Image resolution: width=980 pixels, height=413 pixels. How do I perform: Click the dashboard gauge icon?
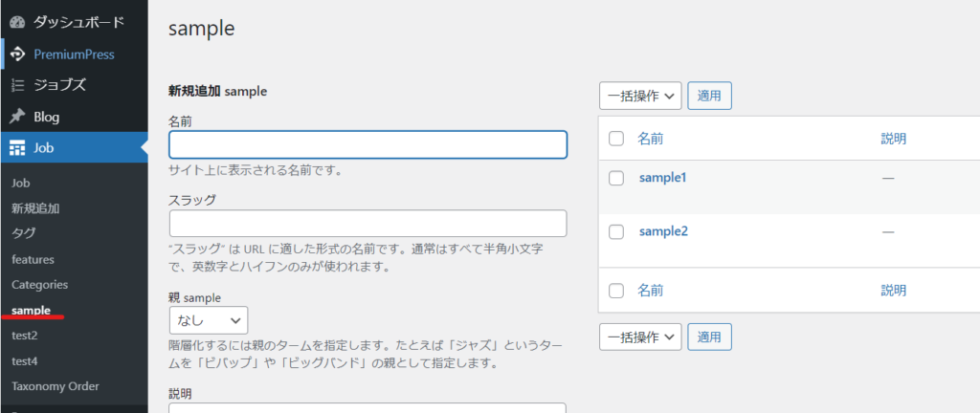[x=17, y=23]
